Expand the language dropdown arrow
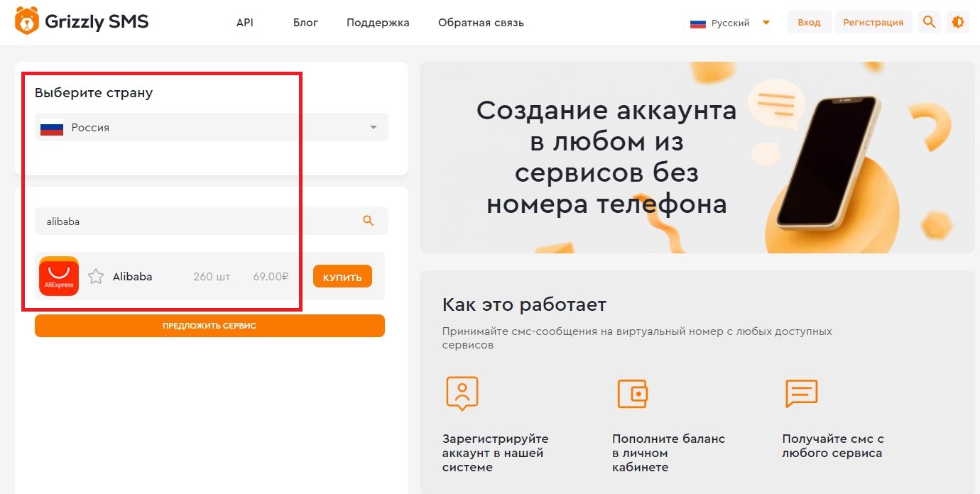 [x=766, y=23]
